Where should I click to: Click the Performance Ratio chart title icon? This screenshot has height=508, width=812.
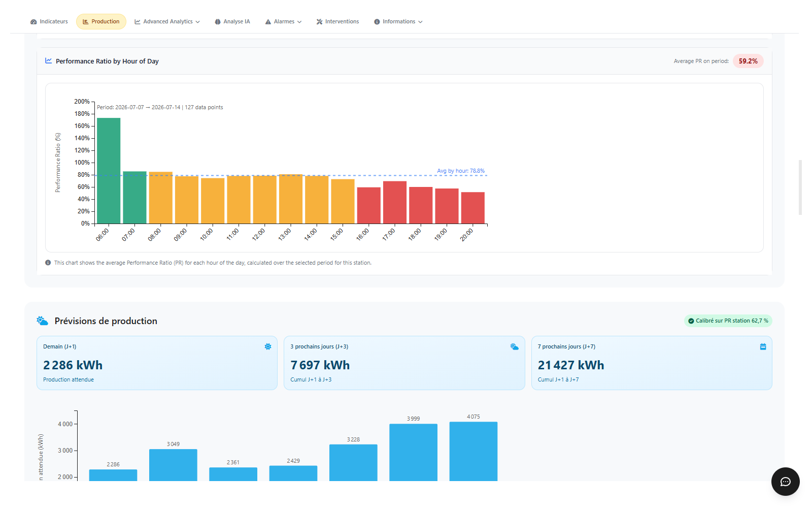tap(49, 60)
